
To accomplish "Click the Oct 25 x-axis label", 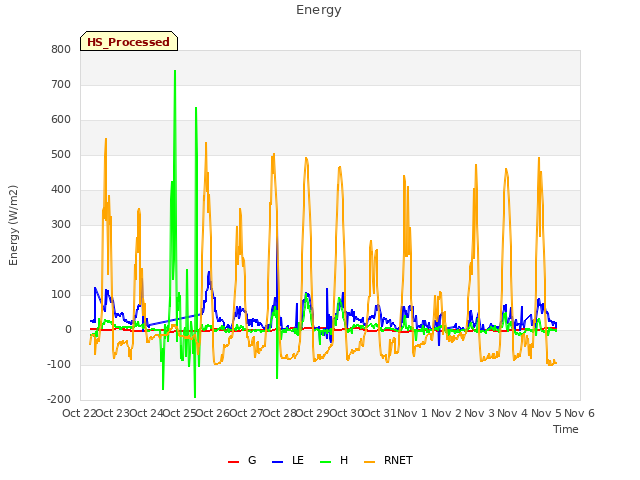I will coord(179,413).
